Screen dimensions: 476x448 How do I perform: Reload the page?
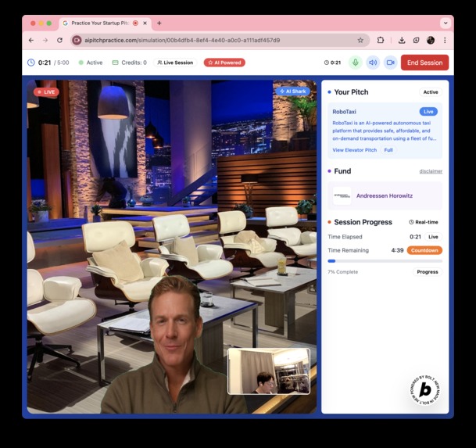tap(60, 40)
